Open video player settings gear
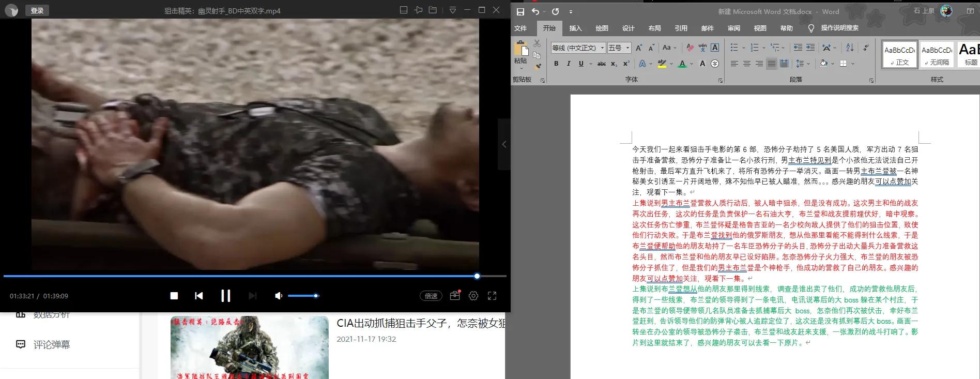 click(473, 296)
